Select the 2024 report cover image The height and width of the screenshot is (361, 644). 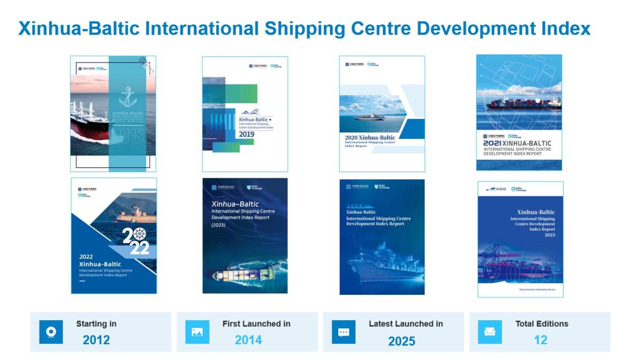[382, 237]
